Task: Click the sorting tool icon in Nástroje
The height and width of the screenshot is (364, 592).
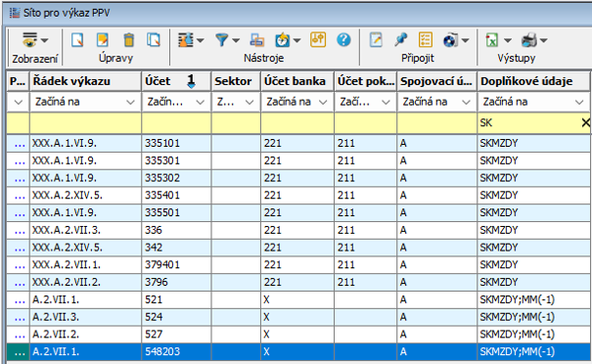Action: pyautogui.click(x=186, y=40)
